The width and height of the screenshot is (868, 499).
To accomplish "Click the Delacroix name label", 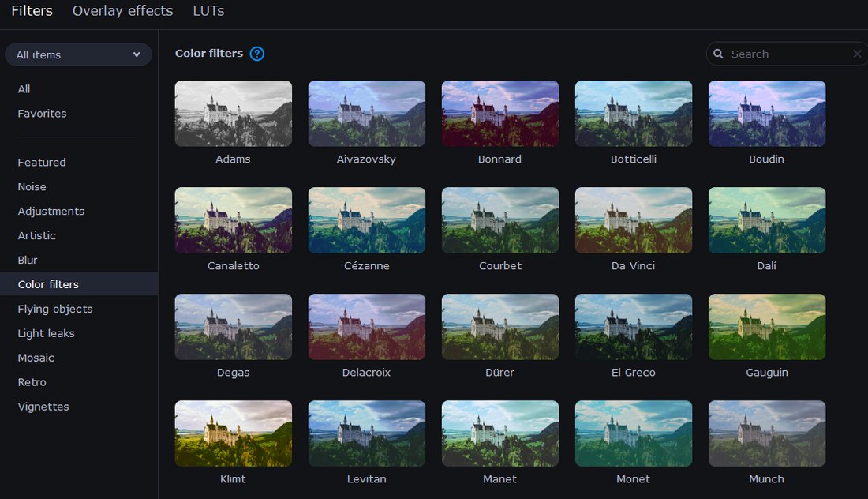I will (366, 373).
